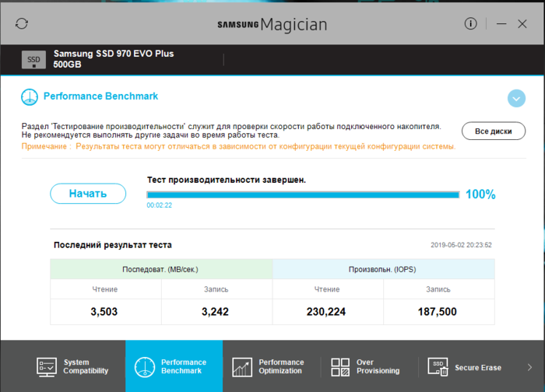545x392 pixels.
Task: Click the Secure Erase SSD trash icon
Action: click(438, 367)
